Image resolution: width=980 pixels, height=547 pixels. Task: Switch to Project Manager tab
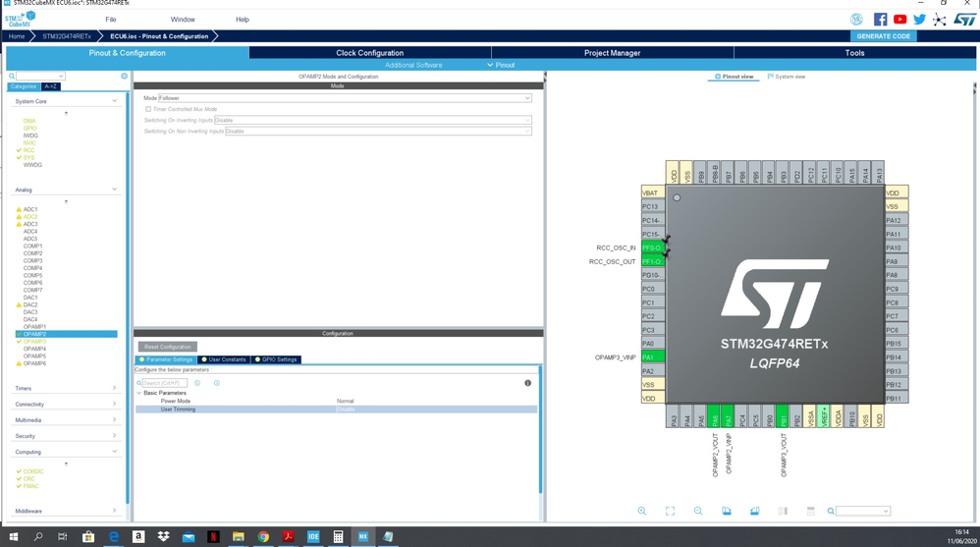point(613,53)
